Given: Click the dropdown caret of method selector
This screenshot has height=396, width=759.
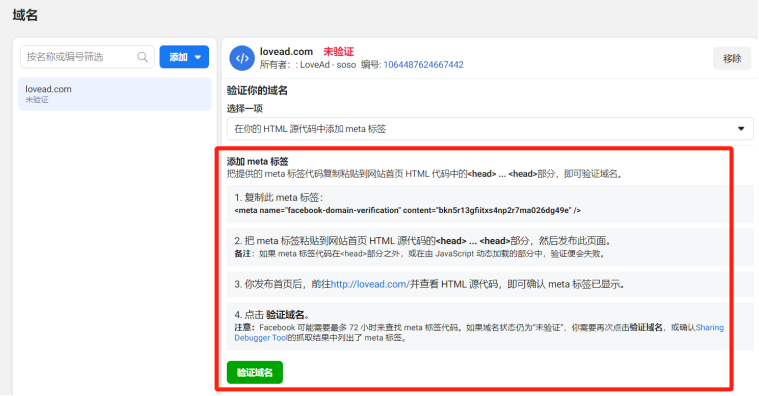Looking at the screenshot, I should pyautogui.click(x=741, y=129).
